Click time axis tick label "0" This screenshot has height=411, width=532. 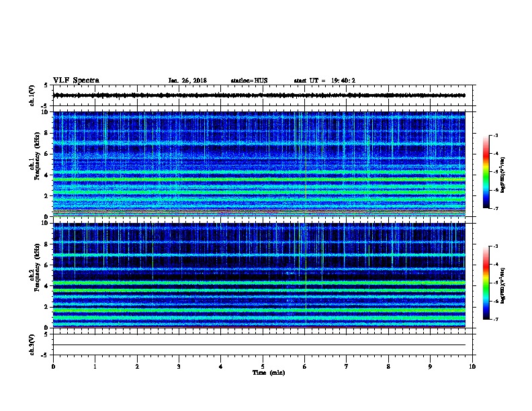(53, 367)
